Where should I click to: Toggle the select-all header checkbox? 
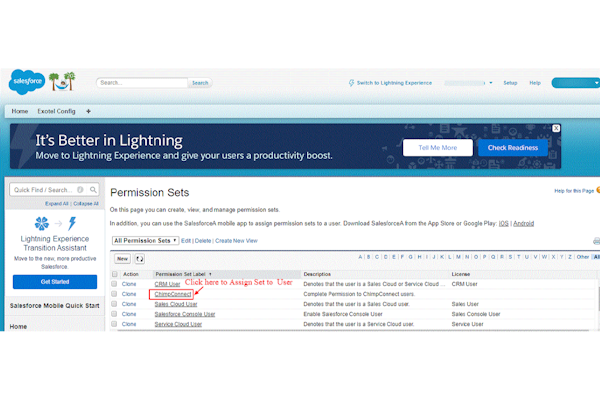coord(115,274)
